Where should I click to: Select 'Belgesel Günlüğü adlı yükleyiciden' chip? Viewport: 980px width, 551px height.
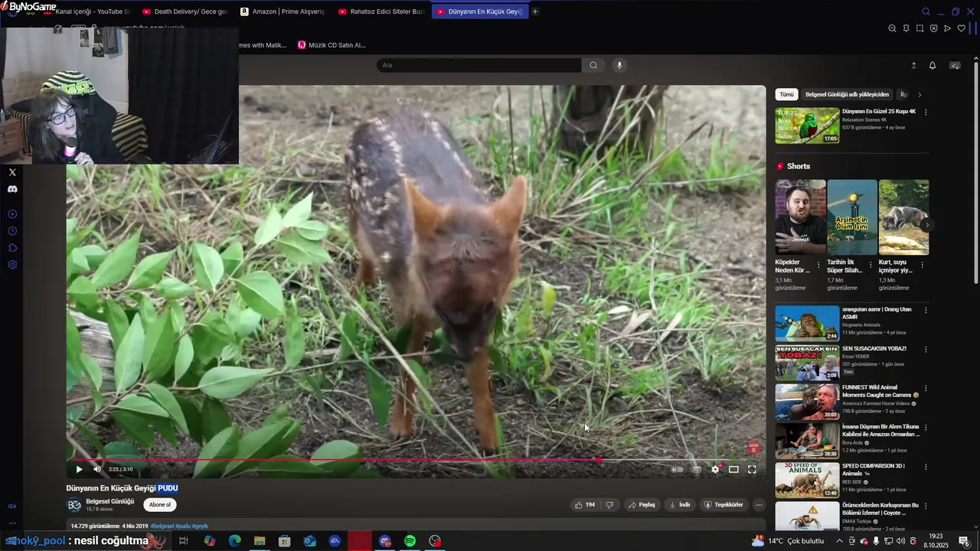847,94
